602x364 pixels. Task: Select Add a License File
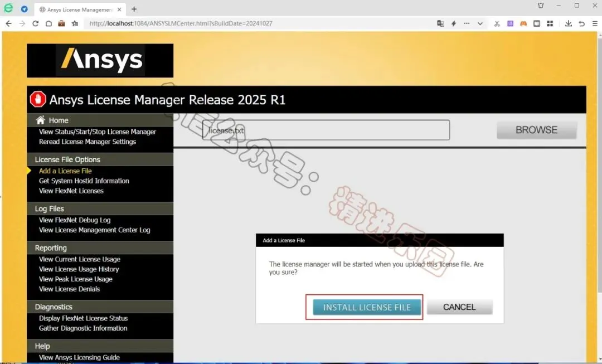click(x=65, y=171)
